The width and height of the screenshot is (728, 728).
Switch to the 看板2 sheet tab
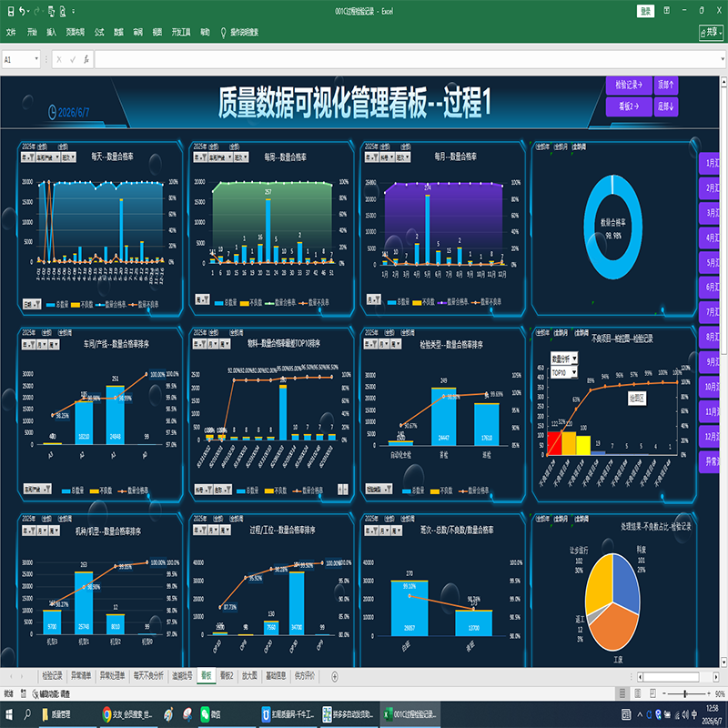pyautogui.click(x=226, y=676)
